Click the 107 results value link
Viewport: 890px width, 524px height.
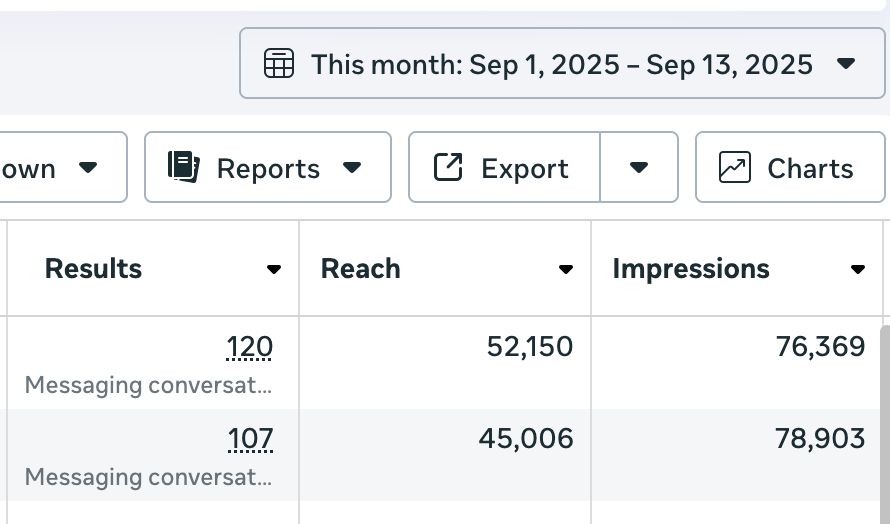pyautogui.click(x=250, y=439)
